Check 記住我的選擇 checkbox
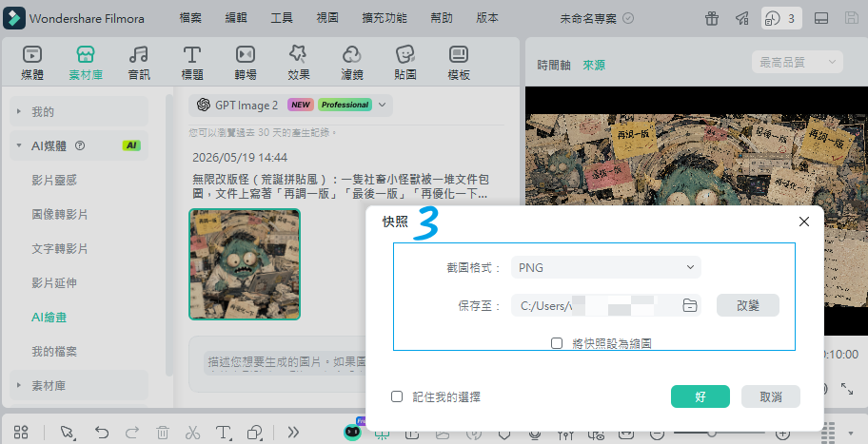Image resolution: width=868 pixels, height=444 pixels. coord(397,396)
